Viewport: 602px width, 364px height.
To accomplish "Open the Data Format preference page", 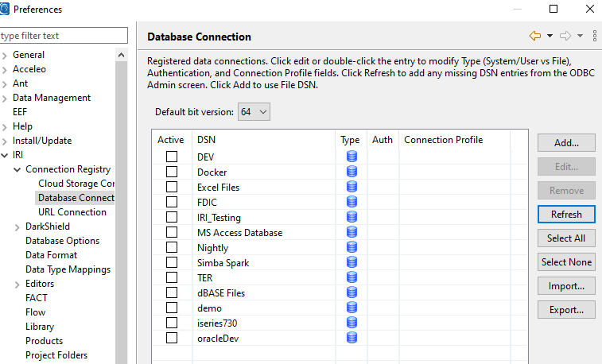I will click(51, 255).
